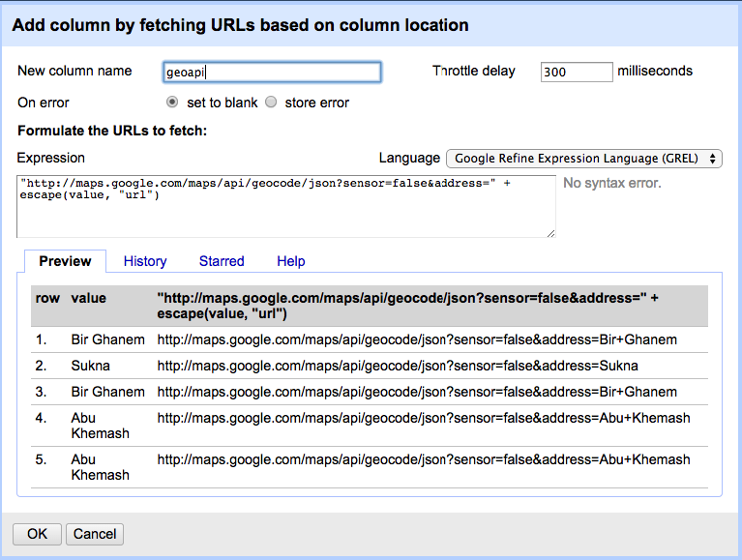Viewport: 742px width, 560px height.
Task: Click the 'Formulate the URLs to fetch:' heading
Action: (112, 131)
